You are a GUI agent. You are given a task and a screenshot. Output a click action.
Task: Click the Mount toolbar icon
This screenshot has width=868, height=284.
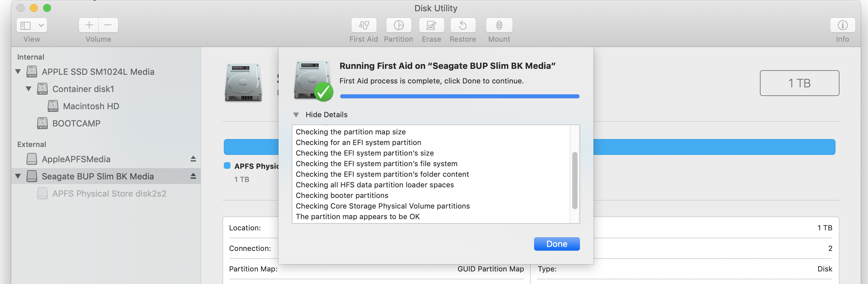(x=499, y=25)
